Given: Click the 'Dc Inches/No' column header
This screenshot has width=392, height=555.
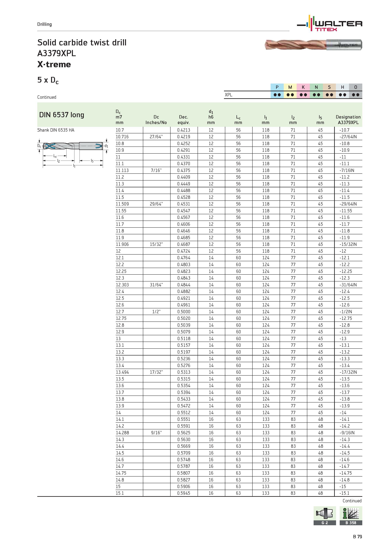Looking at the screenshot, I should (156, 120).
